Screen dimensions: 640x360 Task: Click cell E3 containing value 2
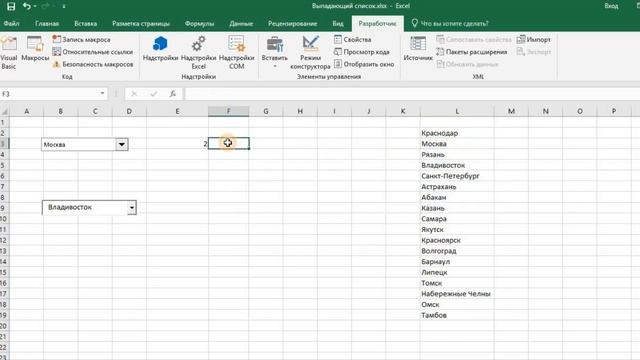[x=177, y=144]
